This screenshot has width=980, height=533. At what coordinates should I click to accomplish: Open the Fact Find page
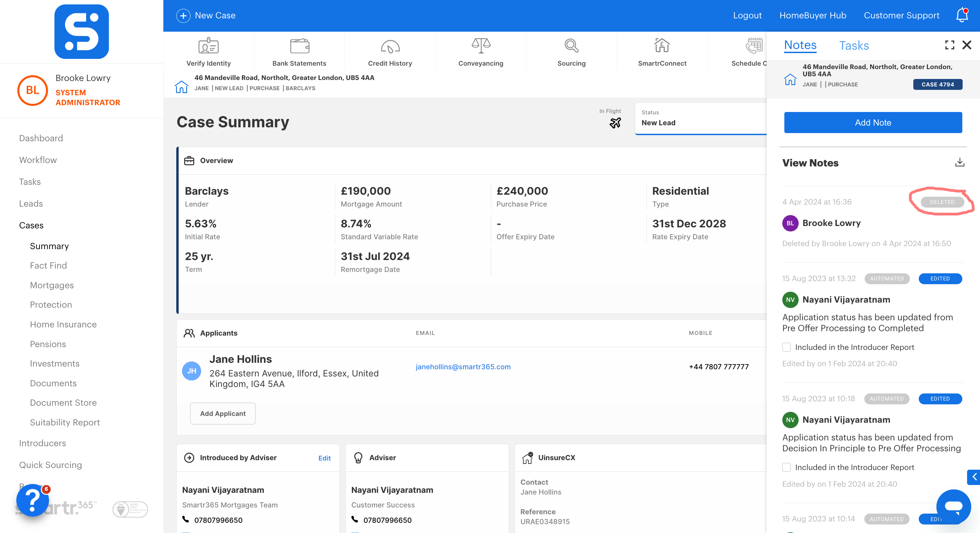48,265
